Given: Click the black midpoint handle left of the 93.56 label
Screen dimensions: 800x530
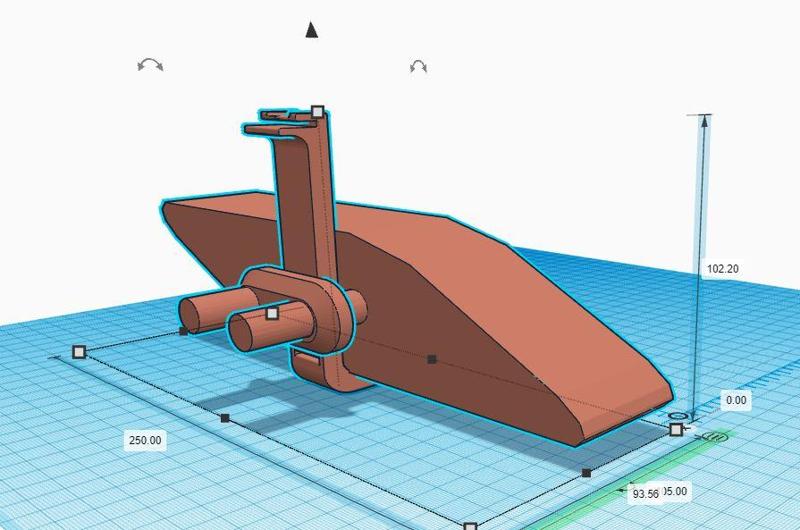Looking at the screenshot, I should (587, 473).
